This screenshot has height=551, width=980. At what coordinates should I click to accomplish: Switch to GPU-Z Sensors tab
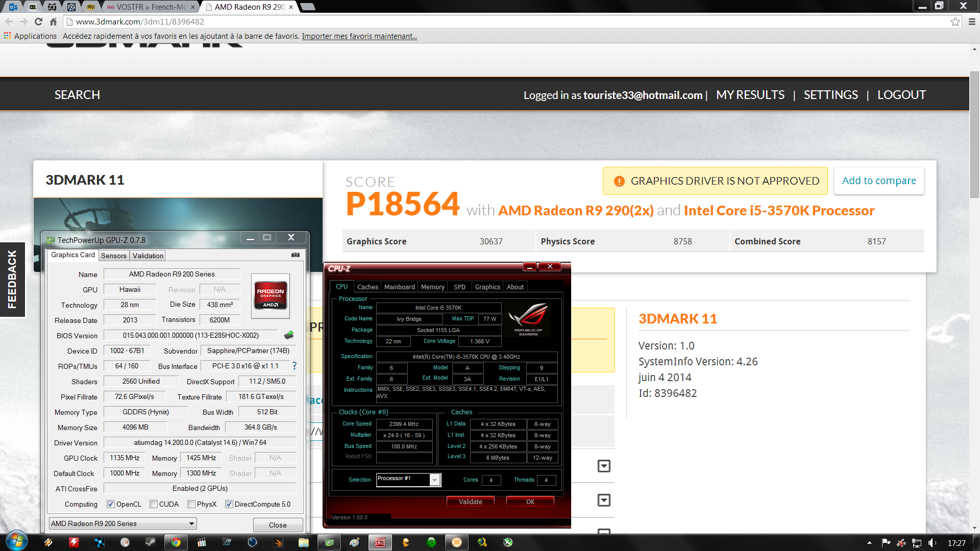pyautogui.click(x=113, y=256)
